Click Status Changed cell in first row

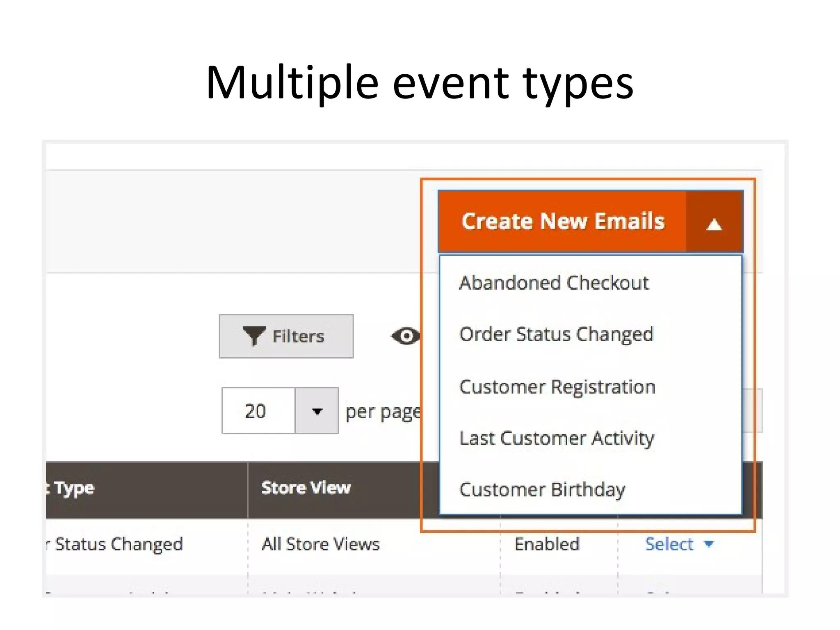(118, 544)
